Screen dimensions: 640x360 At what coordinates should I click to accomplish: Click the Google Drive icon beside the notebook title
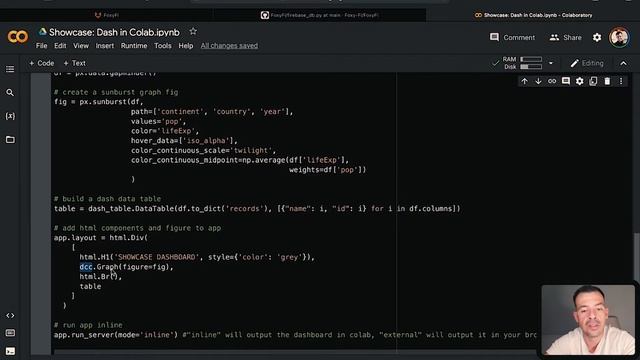[x=42, y=32]
